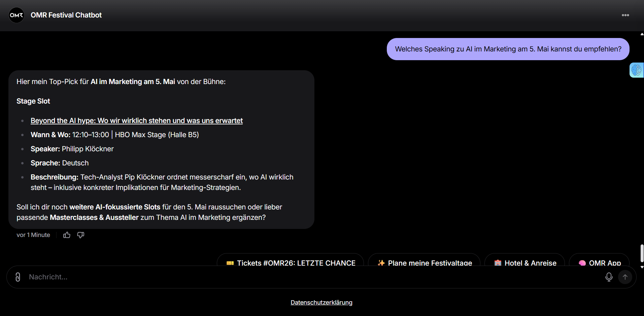Click the 'Beschreibung: Tech-Analyst Pip Klöckner' text

pos(162,182)
